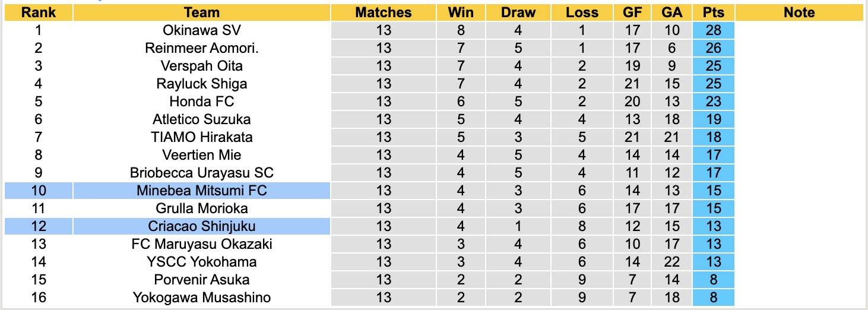The image size is (868, 310).
Task: Click the GF column header
Action: tap(632, 12)
